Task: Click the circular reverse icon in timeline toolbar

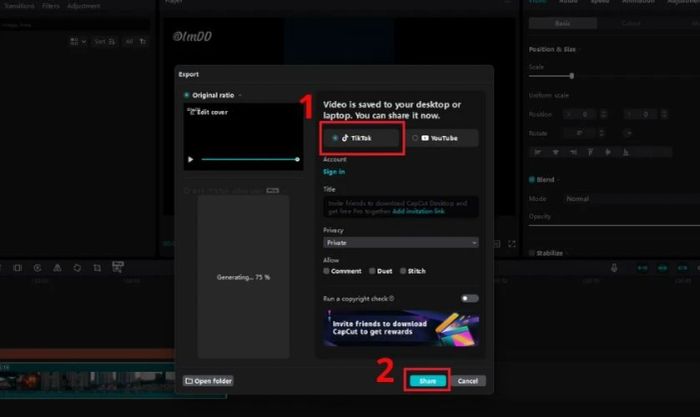Action: pyautogui.click(x=38, y=268)
